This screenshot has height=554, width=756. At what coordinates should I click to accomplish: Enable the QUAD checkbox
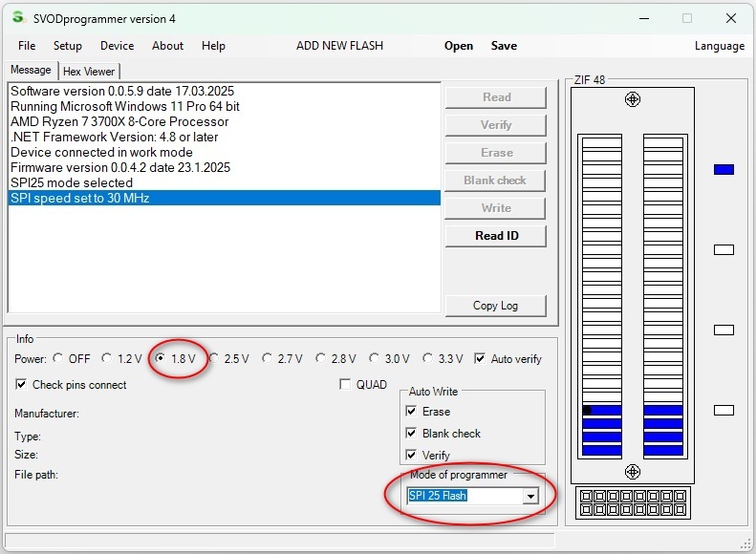click(x=345, y=384)
